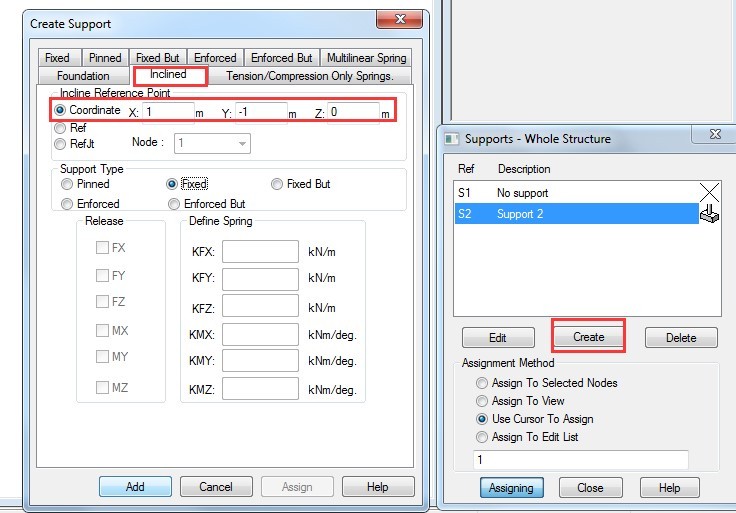Image resolution: width=736 pixels, height=513 pixels.
Task: Switch to the Pinned tab
Action: point(105,58)
